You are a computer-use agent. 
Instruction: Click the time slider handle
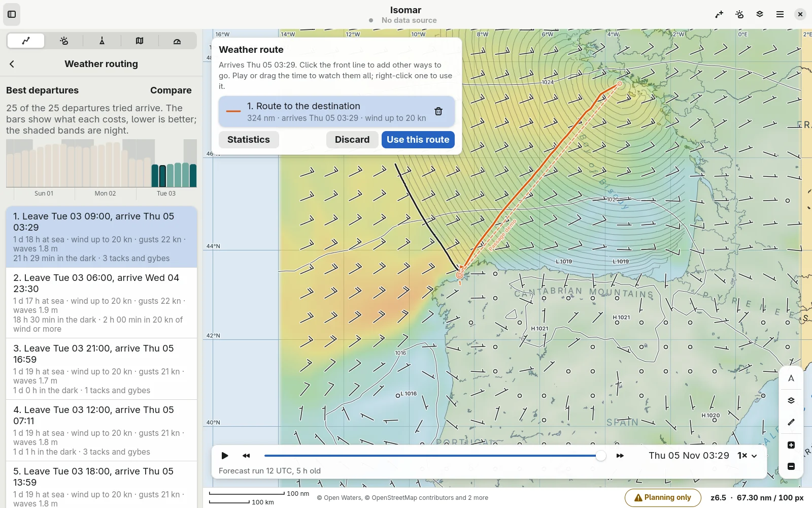601,456
